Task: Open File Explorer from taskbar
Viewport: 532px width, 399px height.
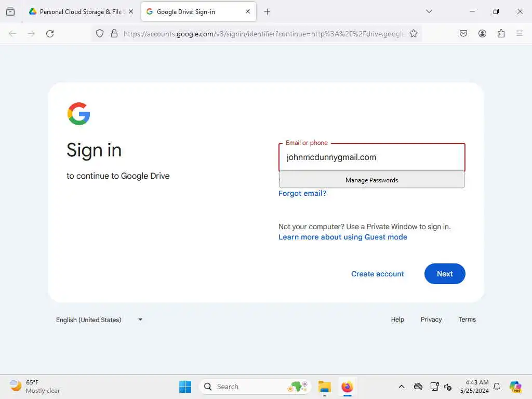Action: coord(324,387)
